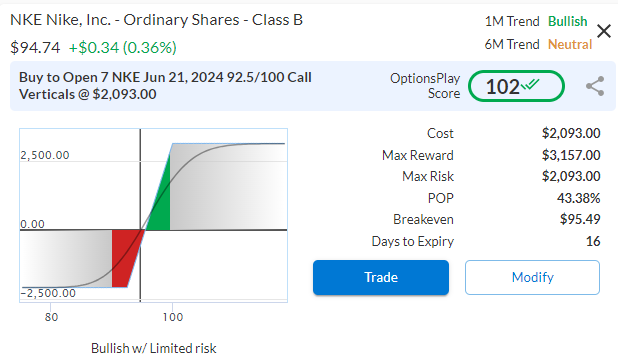Click the Max Reward value $3,157.00
This screenshot has height=364, width=618.
pos(571,155)
